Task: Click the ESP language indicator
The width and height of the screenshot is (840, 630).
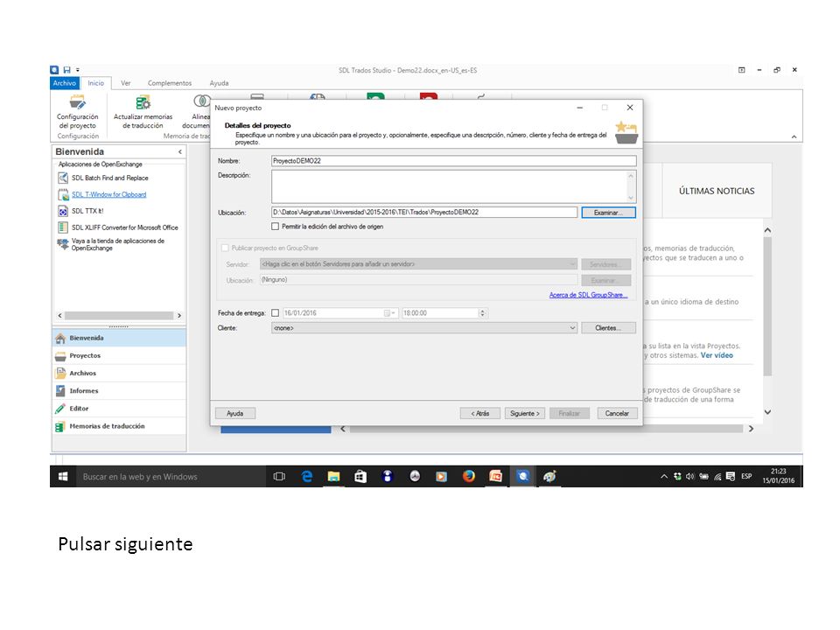Action: point(746,476)
